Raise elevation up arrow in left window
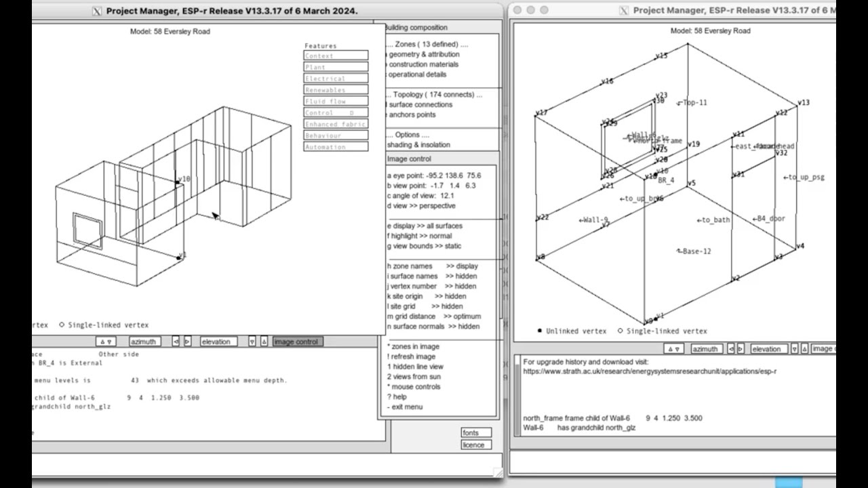The width and height of the screenshot is (868, 488). 264,342
